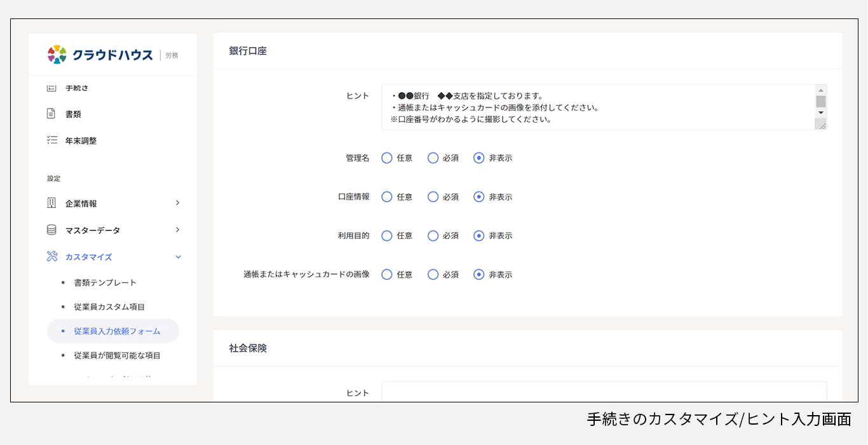Open 書類テンプレート menu item
Viewport: 868px width, 445px height.
click(105, 282)
